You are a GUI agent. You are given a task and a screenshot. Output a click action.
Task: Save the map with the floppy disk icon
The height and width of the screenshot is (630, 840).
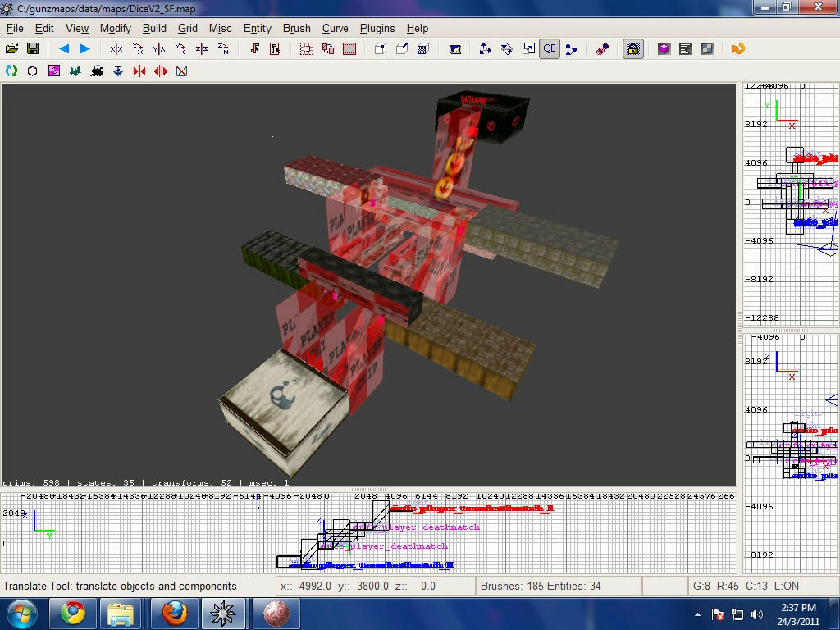33,49
